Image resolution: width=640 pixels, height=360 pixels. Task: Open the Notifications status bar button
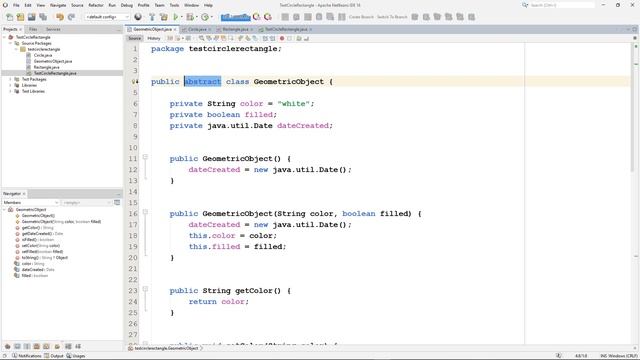coord(26,356)
